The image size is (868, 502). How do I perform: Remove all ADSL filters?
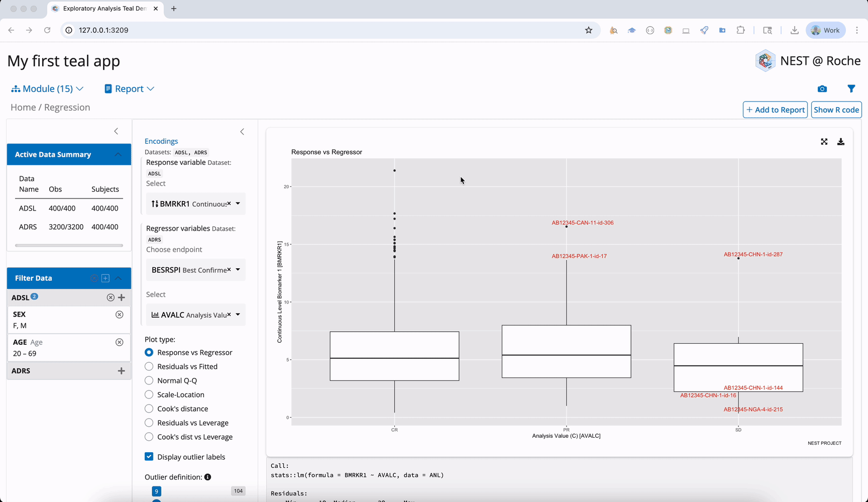[x=111, y=297]
